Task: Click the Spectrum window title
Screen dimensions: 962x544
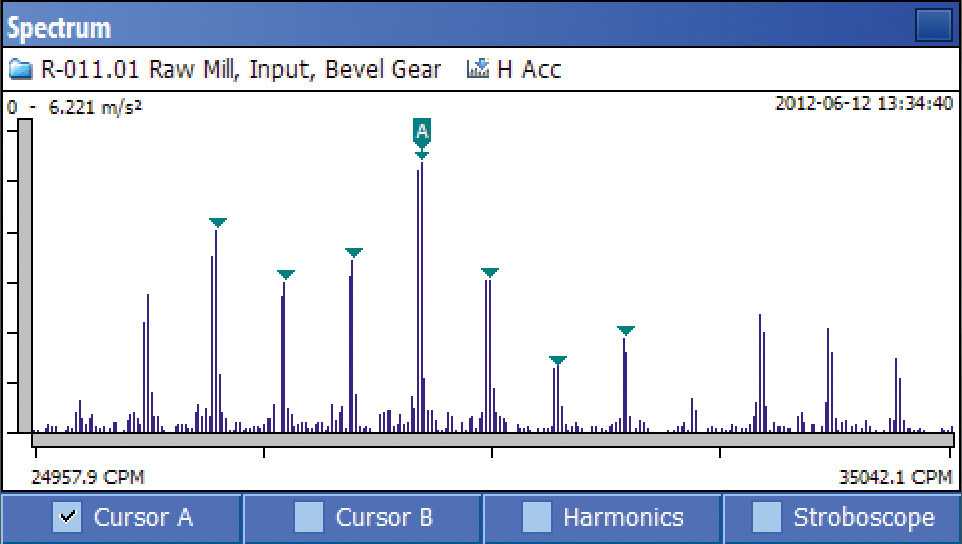Action: click(59, 28)
